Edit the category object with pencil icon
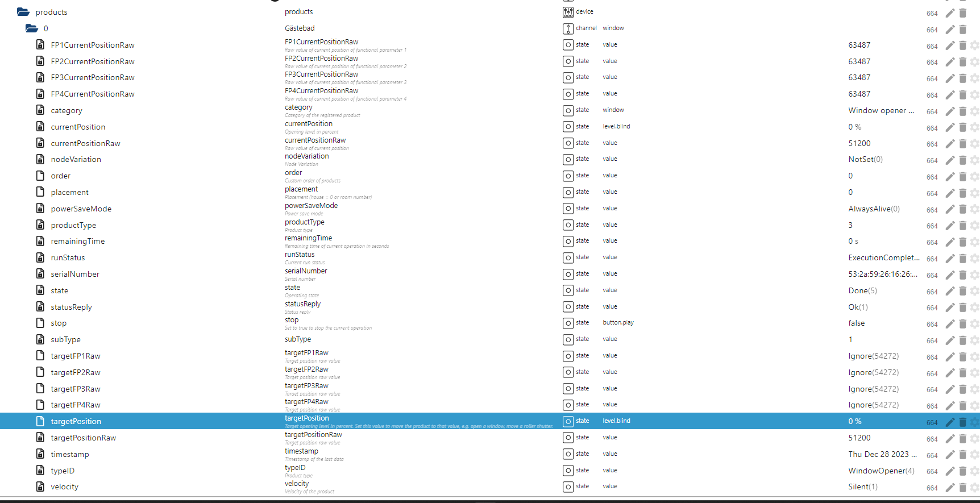The width and height of the screenshot is (980, 503). point(950,111)
